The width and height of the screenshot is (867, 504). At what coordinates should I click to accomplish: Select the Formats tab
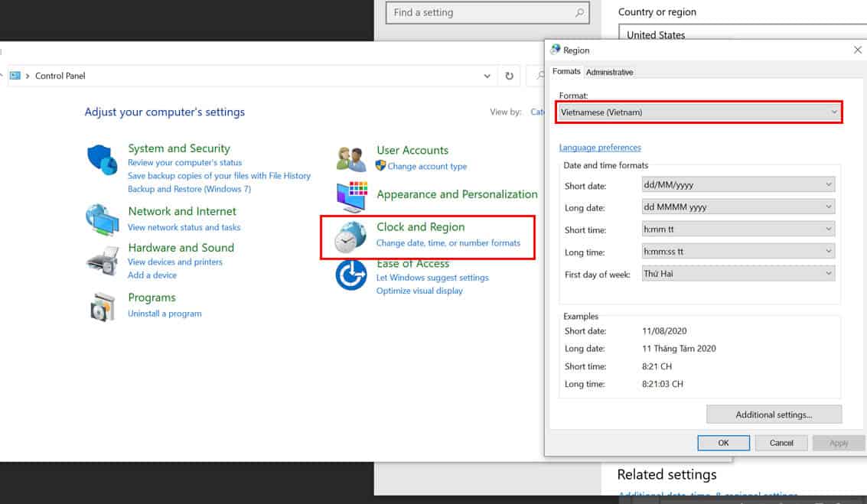(566, 72)
